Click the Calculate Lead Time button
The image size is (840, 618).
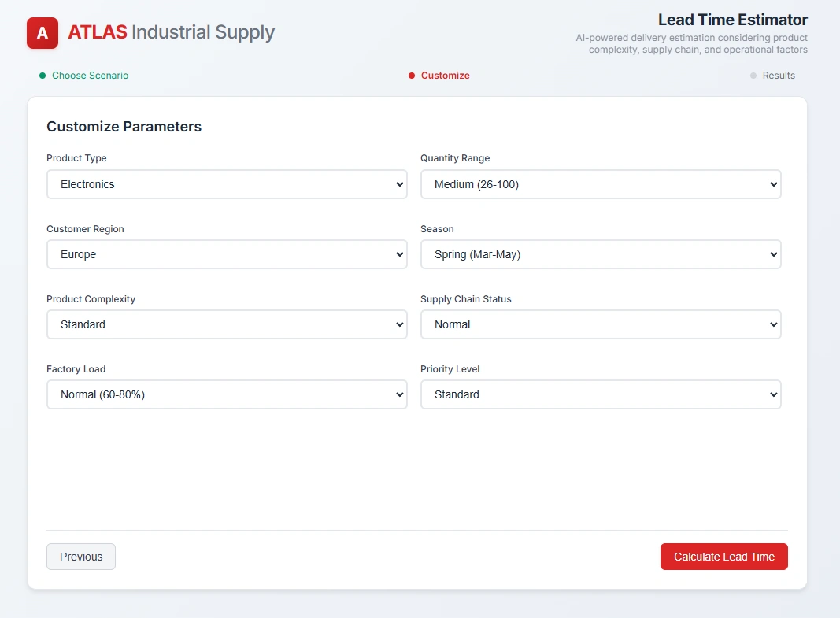723,557
